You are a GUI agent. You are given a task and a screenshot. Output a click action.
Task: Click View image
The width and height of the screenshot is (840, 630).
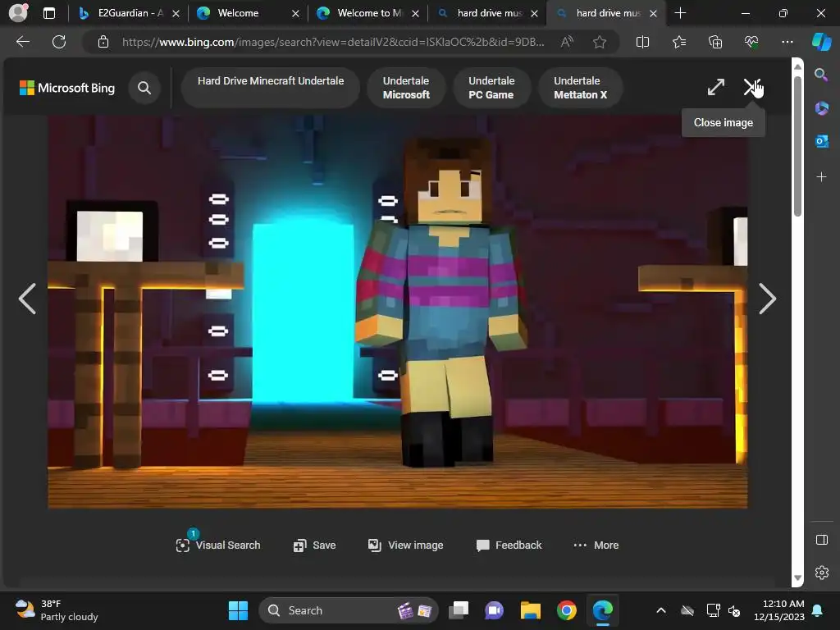pyautogui.click(x=405, y=545)
